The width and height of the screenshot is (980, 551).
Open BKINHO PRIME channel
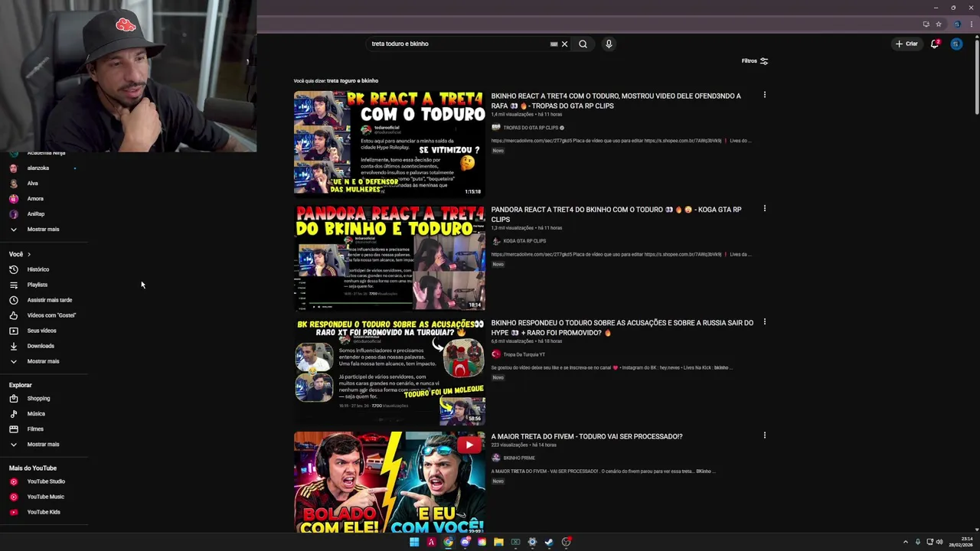click(519, 458)
